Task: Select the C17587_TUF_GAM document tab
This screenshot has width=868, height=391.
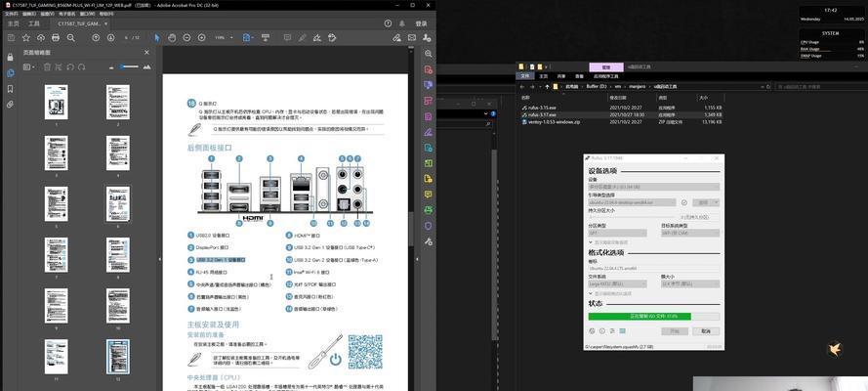Action: (x=81, y=23)
